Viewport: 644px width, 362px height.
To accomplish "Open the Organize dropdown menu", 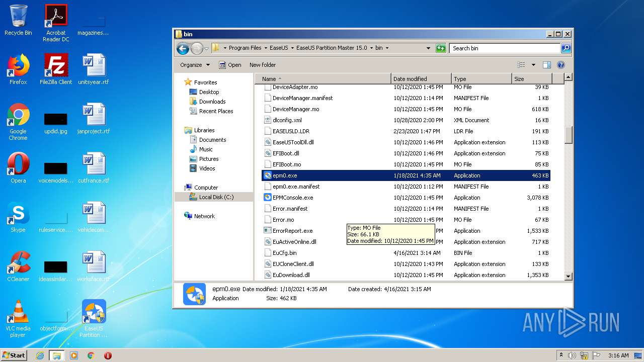I will 195,65.
